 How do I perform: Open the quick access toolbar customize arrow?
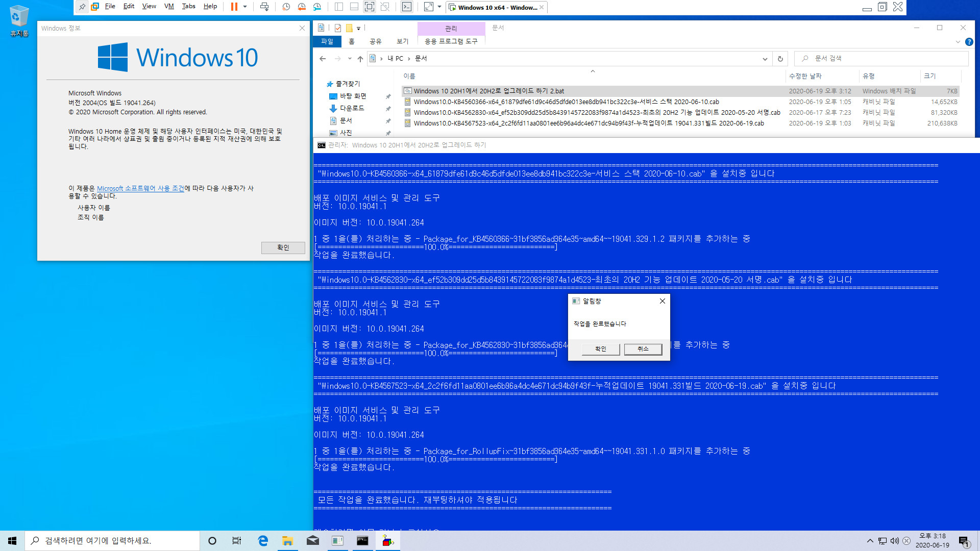tap(358, 29)
